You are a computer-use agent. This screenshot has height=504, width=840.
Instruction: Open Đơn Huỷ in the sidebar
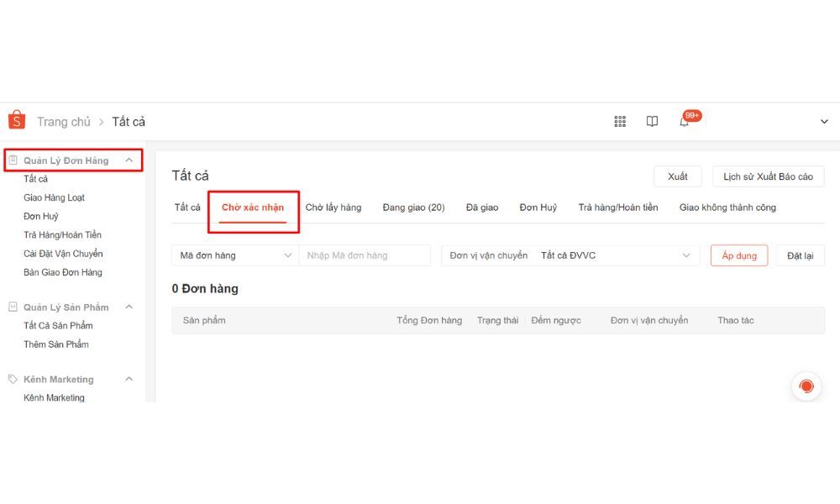point(40,216)
